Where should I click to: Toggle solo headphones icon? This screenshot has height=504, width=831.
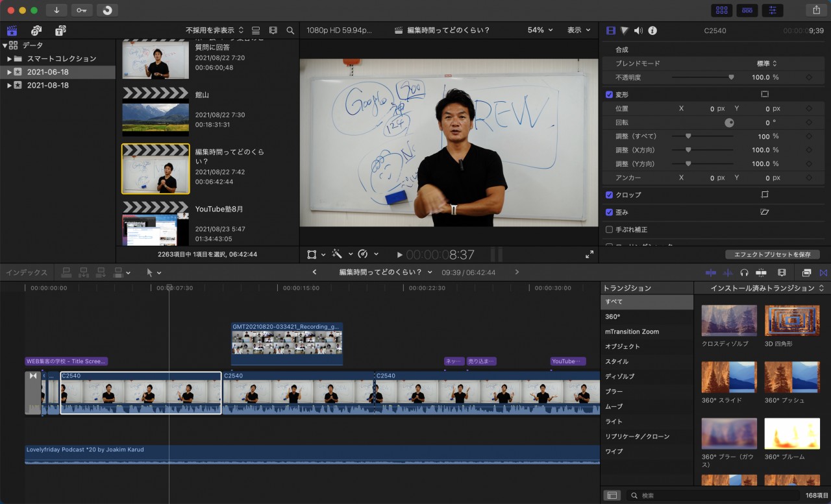click(x=745, y=272)
